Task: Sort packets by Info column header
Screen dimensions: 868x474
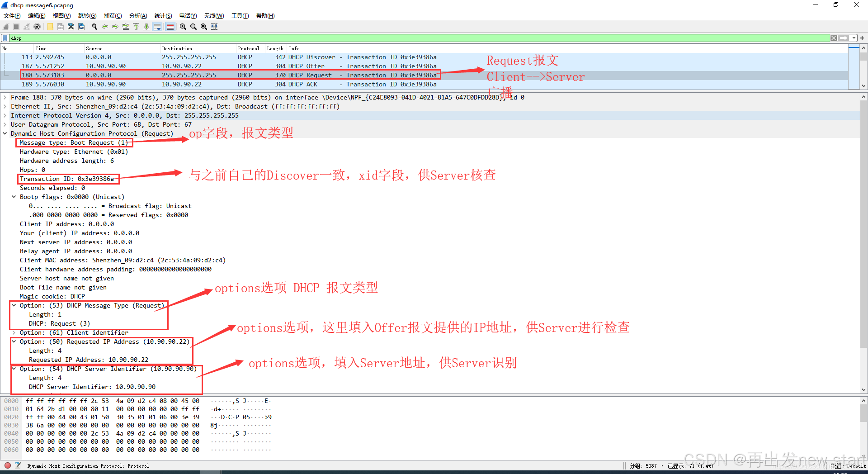Action: (x=567, y=48)
